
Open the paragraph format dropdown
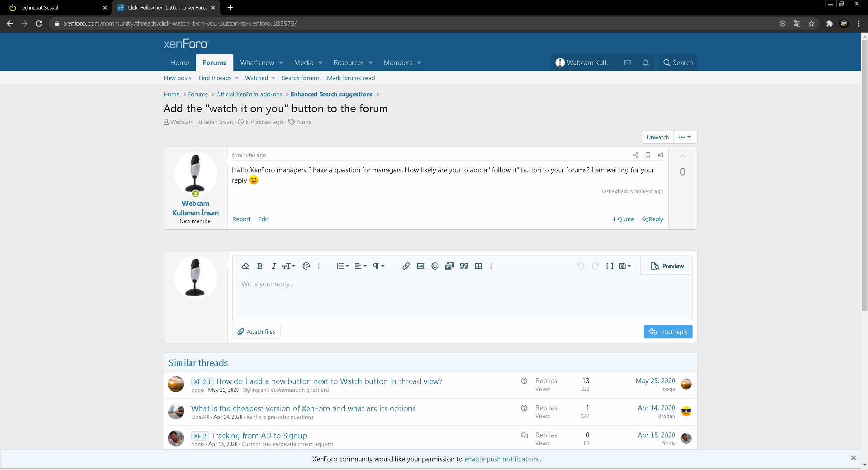click(379, 266)
